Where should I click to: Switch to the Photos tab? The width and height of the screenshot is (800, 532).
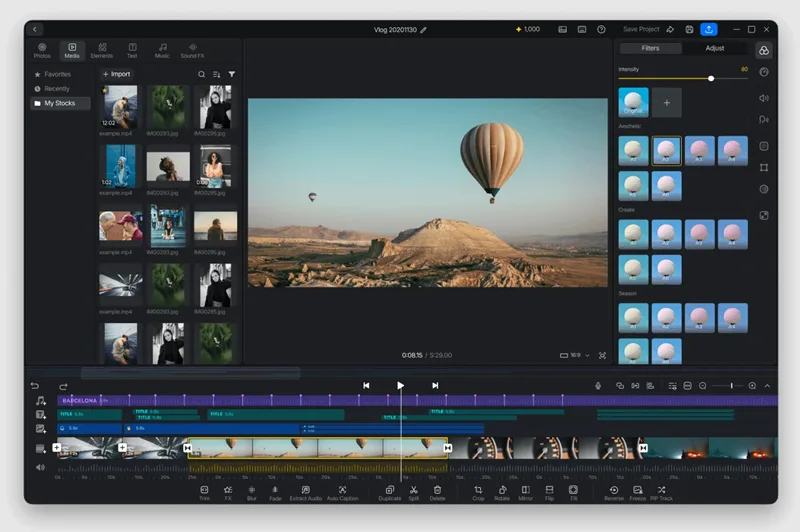pyautogui.click(x=42, y=50)
